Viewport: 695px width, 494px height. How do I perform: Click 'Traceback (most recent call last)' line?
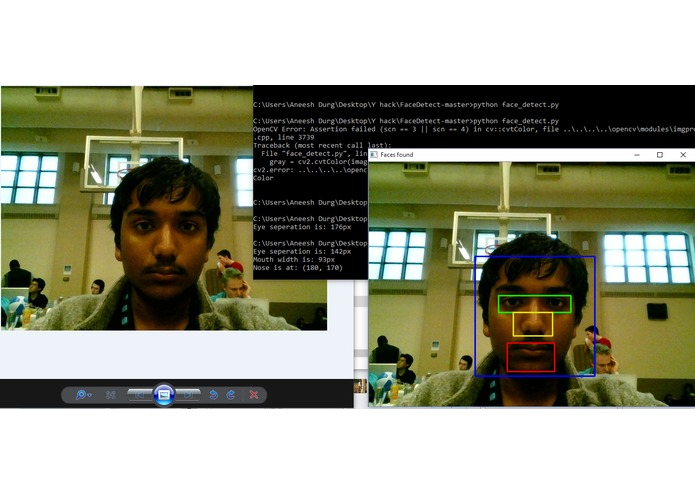coord(322,145)
